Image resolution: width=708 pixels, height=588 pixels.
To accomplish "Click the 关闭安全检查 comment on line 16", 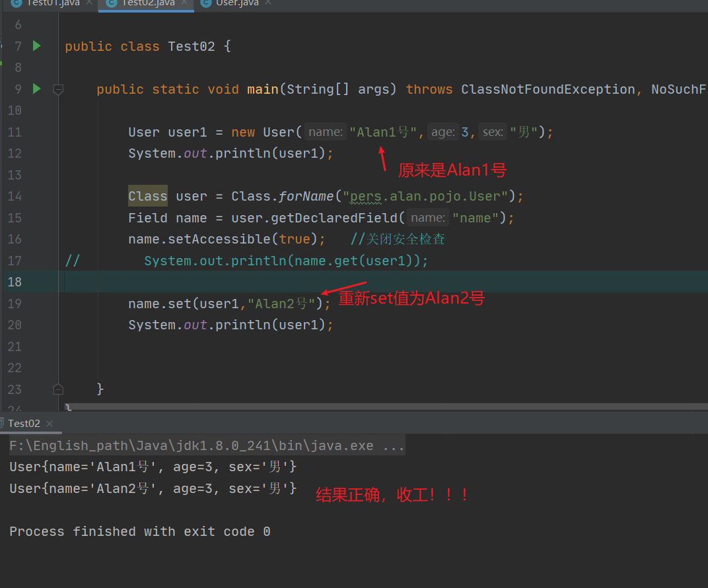I will pyautogui.click(x=398, y=239).
